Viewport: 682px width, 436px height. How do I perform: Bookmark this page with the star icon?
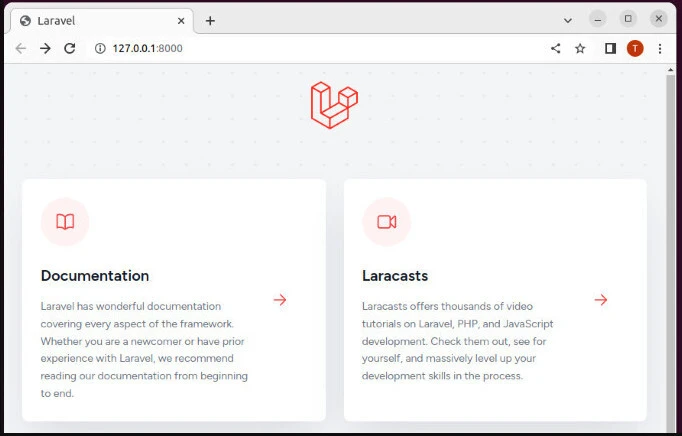(580, 48)
